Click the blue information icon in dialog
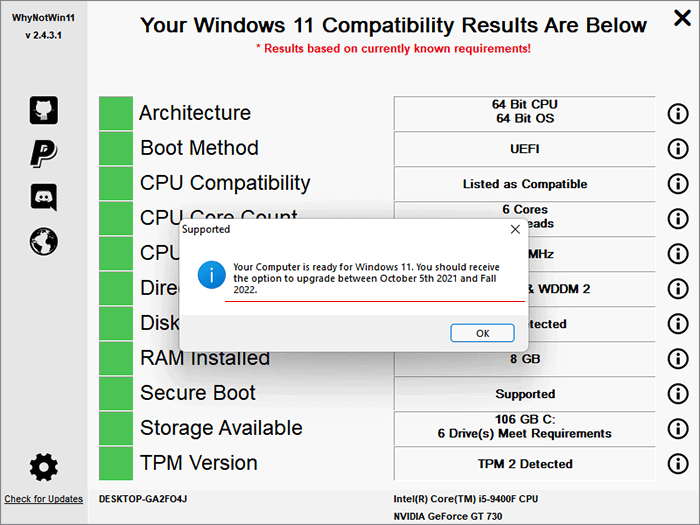Image resolution: width=700 pixels, height=525 pixels. pyautogui.click(x=211, y=274)
